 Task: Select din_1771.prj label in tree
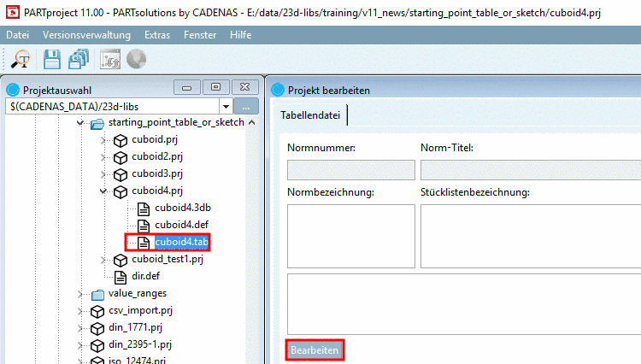[x=135, y=327]
